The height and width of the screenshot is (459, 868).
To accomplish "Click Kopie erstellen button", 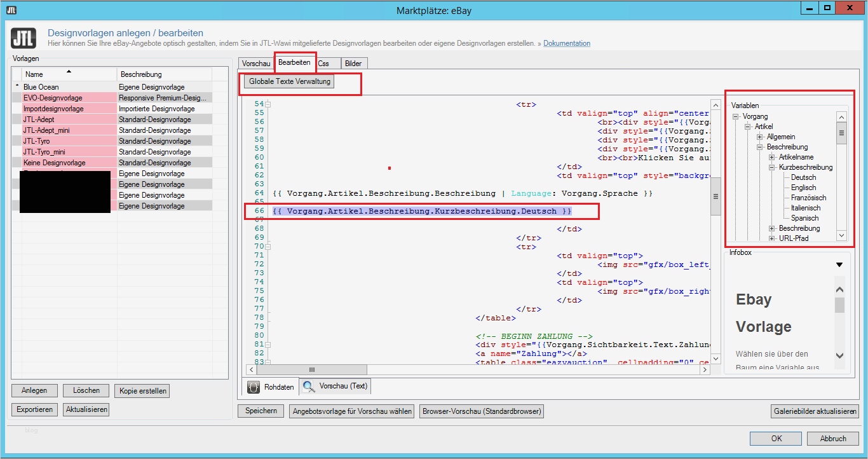I will pyautogui.click(x=142, y=391).
